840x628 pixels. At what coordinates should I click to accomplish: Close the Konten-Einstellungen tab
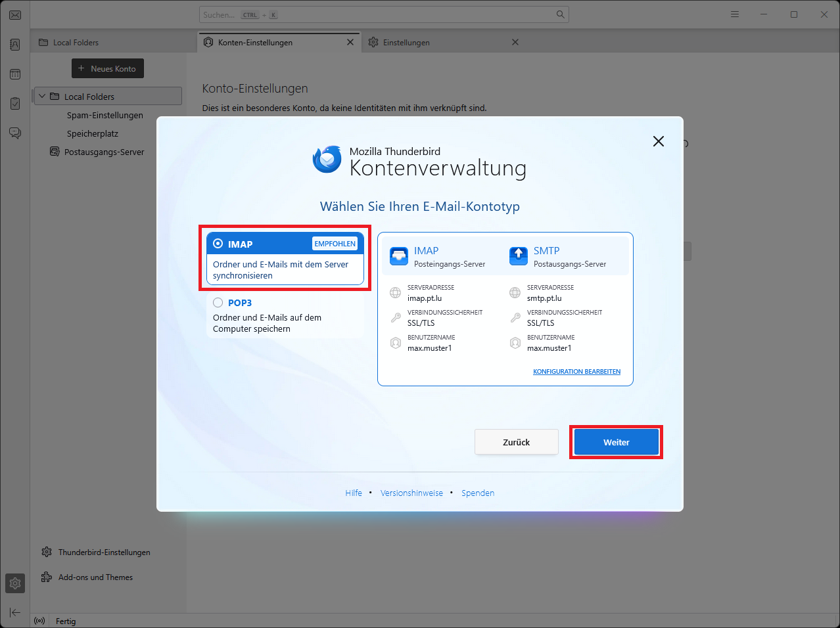350,43
